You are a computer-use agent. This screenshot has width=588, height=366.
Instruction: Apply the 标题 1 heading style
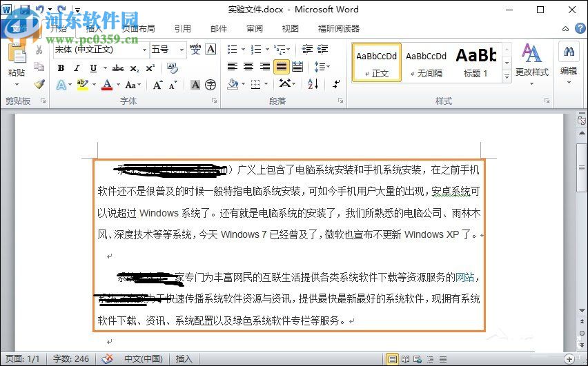[x=476, y=62]
